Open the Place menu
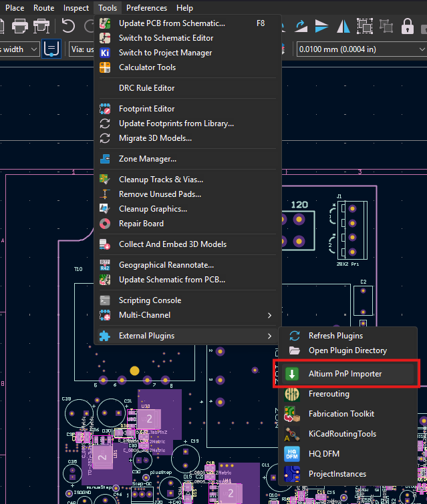Screen dimensions: 427x504 tap(15, 8)
